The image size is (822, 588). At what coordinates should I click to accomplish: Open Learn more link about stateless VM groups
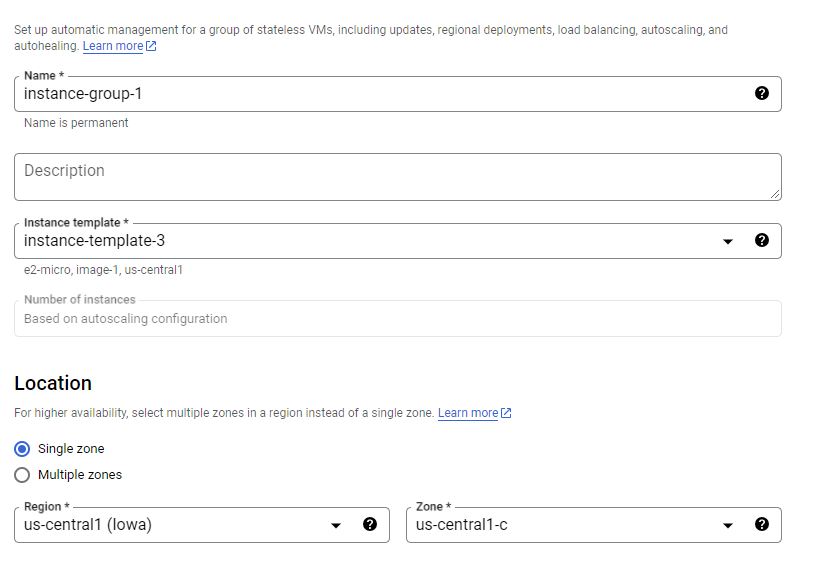pyautogui.click(x=113, y=46)
